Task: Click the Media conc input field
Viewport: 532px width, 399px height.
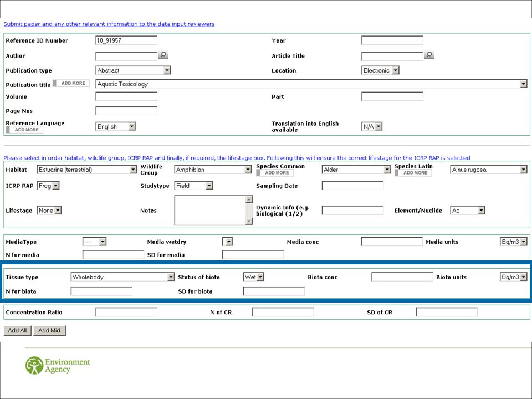Action: pyautogui.click(x=392, y=242)
